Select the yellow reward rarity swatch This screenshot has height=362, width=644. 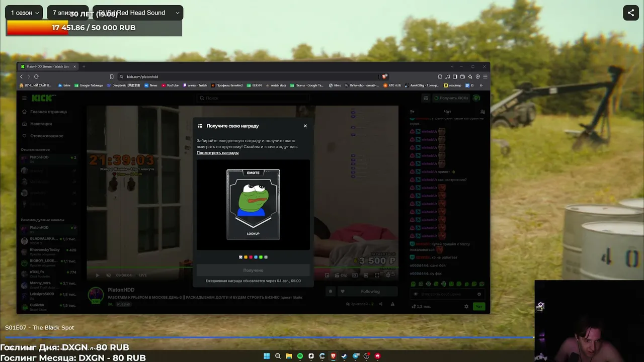(246, 257)
